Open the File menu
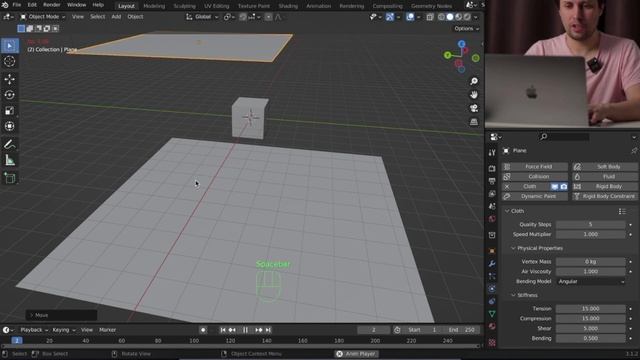This screenshot has height=360, width=640. [17, 5]
